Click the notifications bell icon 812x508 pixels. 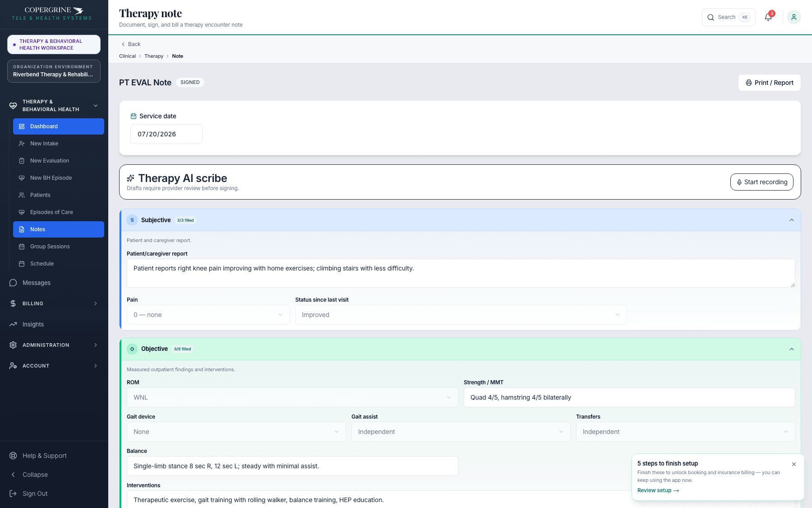(x=768, y=17)
